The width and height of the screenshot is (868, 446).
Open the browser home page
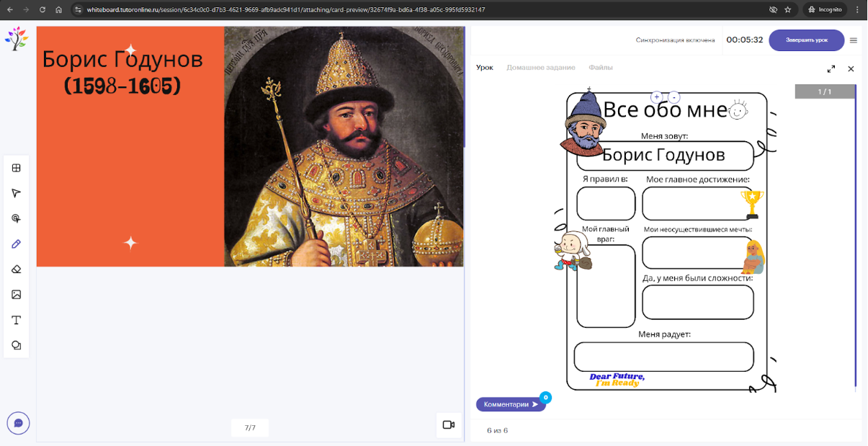click(x=59, y=10)
